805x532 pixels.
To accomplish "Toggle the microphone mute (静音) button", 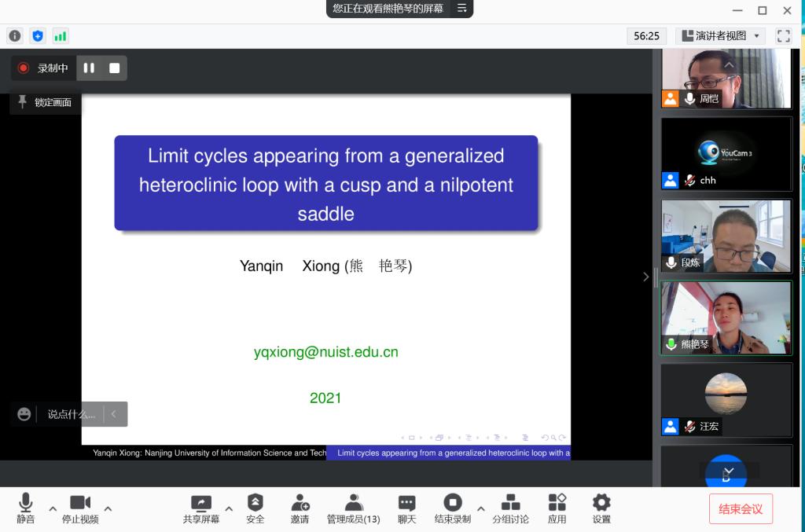I will tap(25, 508).
